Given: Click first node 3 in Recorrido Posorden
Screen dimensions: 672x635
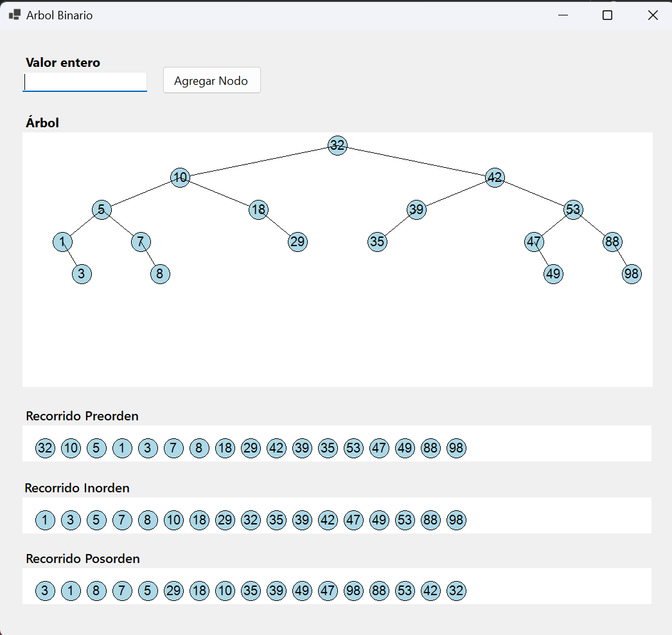Looking at the screenshot, I should click(x=45, y=591).
